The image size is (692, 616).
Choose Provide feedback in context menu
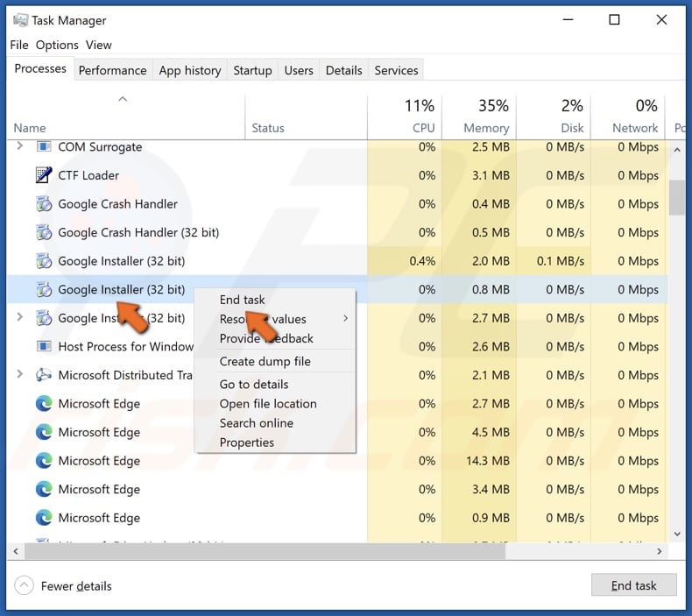pos(266,338)
